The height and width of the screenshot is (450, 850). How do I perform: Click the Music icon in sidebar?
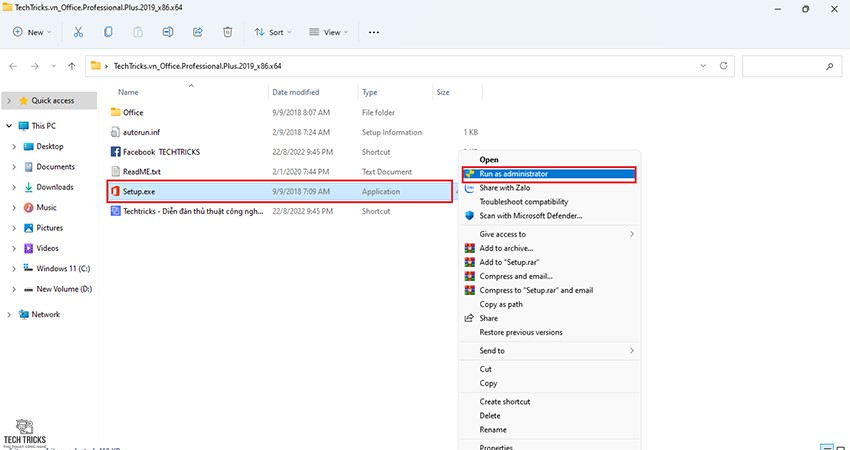click(x=28, y=208)
